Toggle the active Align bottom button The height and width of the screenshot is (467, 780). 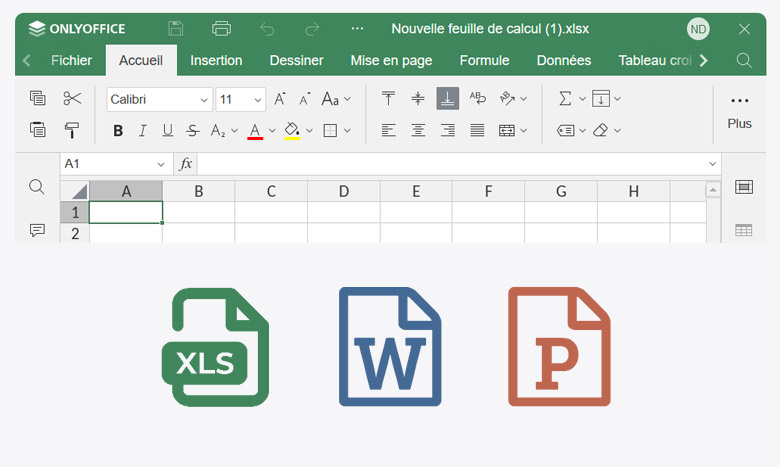click(447, 98)
